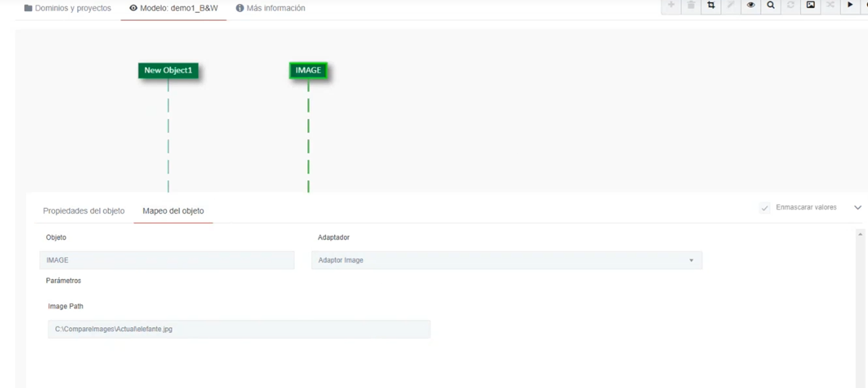Click the Image Path input field
Viewport: 868px width, 388px height.
pyautogui.click(x=239, y=329)
